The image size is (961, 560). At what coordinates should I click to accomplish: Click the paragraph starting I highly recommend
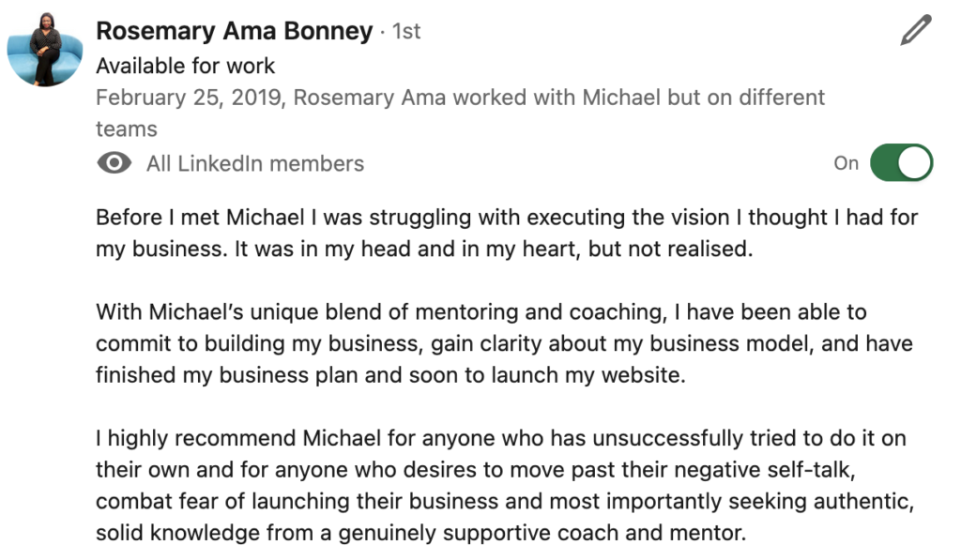[x=505, y=485]
